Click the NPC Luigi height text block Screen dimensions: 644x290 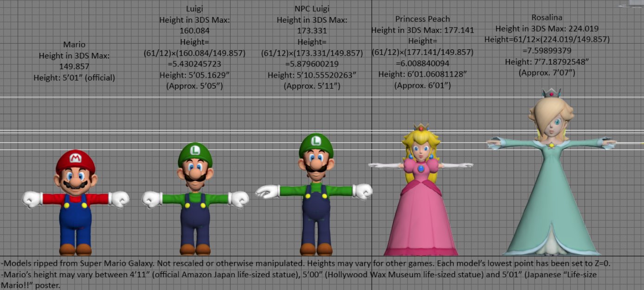click(x=312, y=47)
